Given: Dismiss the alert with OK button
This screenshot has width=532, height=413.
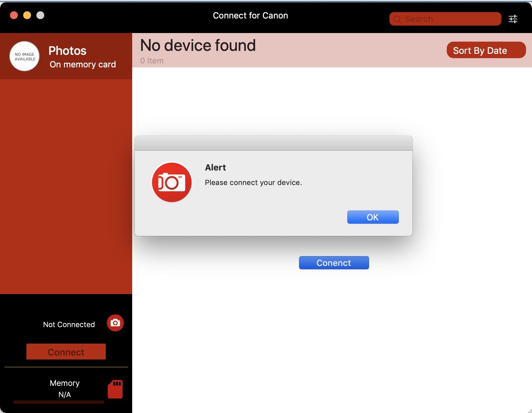Looking at the screenshot, I should 373,217.
